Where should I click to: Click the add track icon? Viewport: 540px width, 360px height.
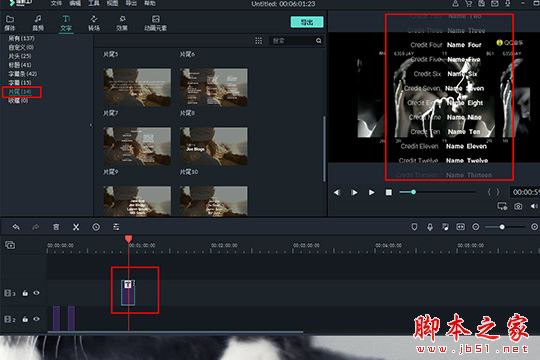[x=10, y=245]
